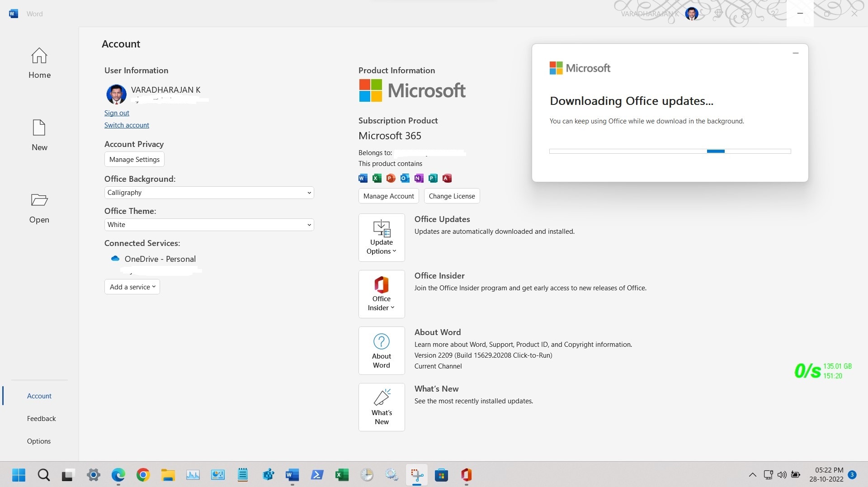Click the Access icon in product list

tap(447, 178)
